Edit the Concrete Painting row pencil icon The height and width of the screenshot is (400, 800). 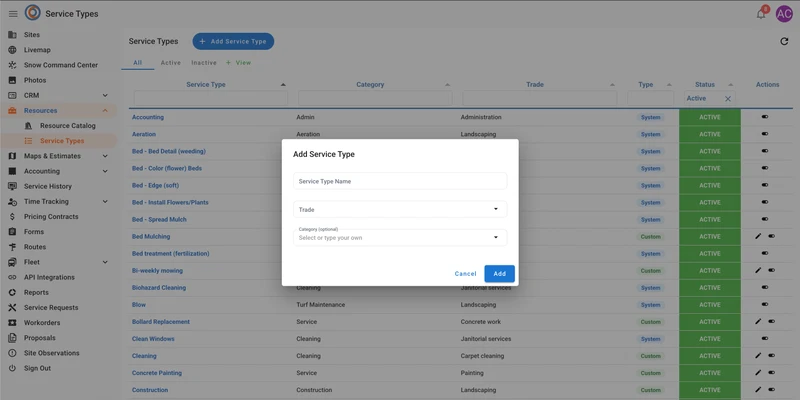[x=758, y=373]
